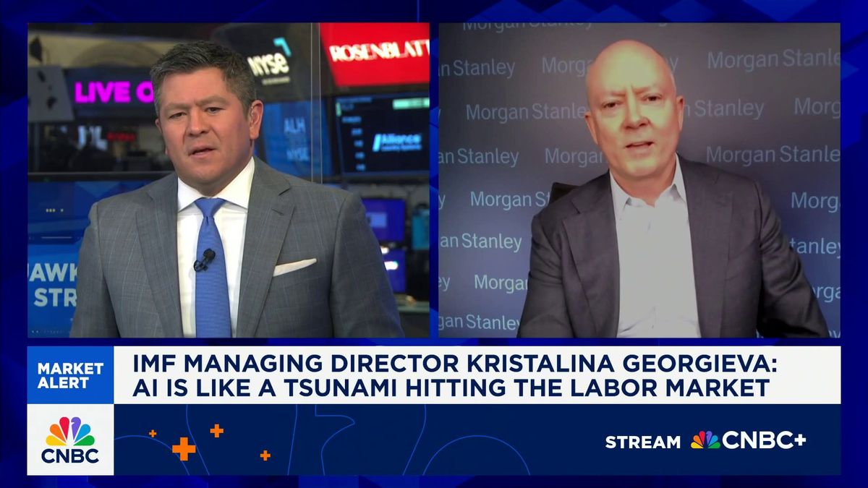868x488 pixels.
Task: Click the STREAM text in the lower banner
Action: (x=642, y=442)
